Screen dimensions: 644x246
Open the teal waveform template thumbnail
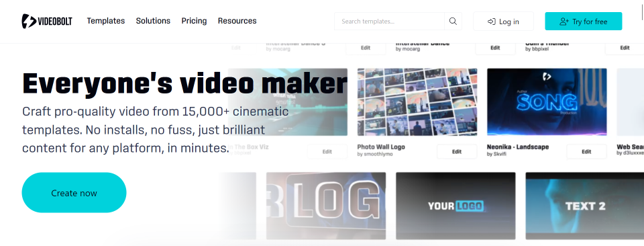pyautogui.click(x=288, y=102)
